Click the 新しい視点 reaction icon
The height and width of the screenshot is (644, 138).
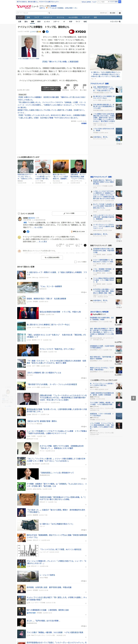pos(83,88)
